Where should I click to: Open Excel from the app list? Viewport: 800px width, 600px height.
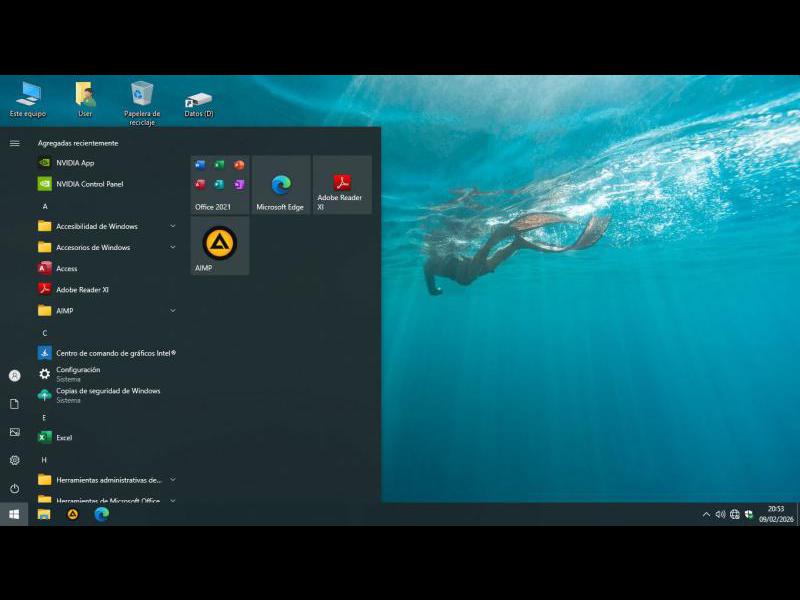64,438
